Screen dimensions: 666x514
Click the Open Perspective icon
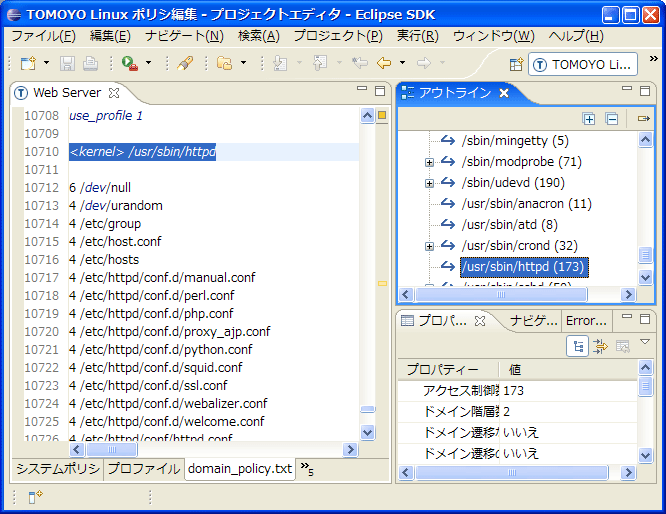[x=516, y=65]
